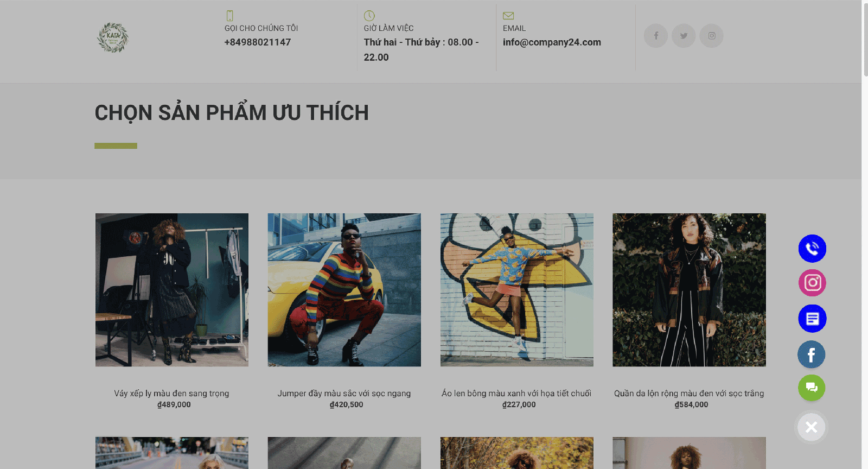Tap the blue floating phone call button
The width and height of the screenshot is (868, 469).
pos(812,249)
